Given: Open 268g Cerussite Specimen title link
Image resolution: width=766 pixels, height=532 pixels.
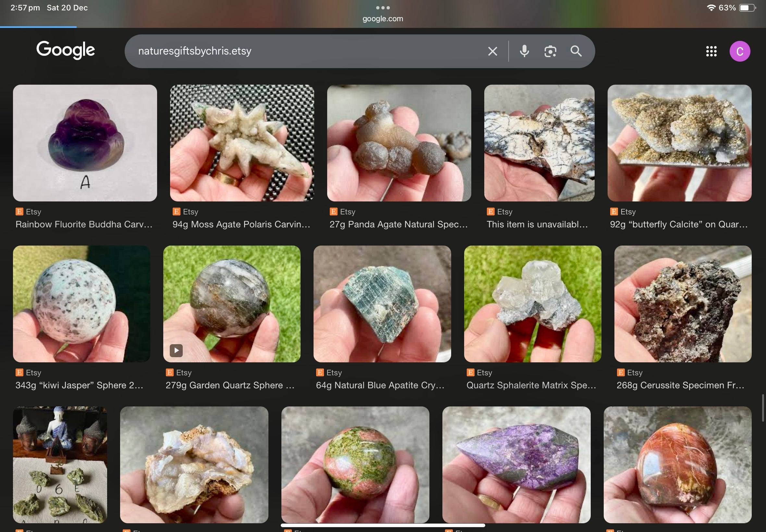Looking at the screenshot, I should (680, 385).
